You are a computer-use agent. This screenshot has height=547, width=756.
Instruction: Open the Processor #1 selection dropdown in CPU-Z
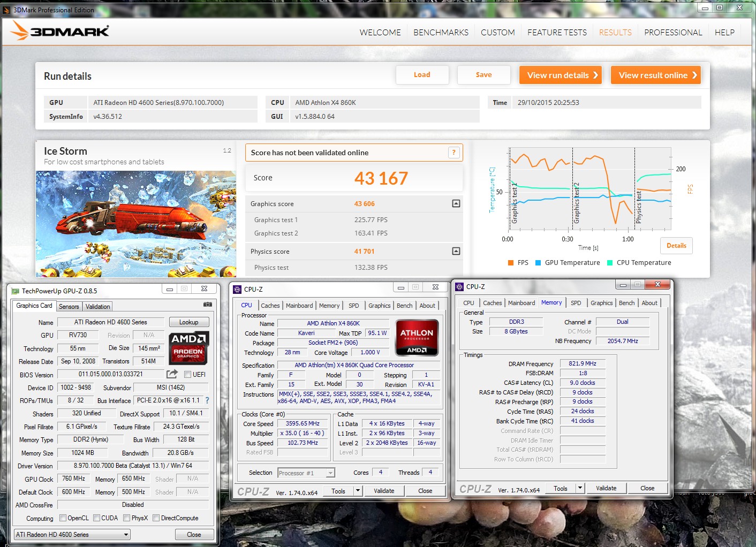[306, 473]
